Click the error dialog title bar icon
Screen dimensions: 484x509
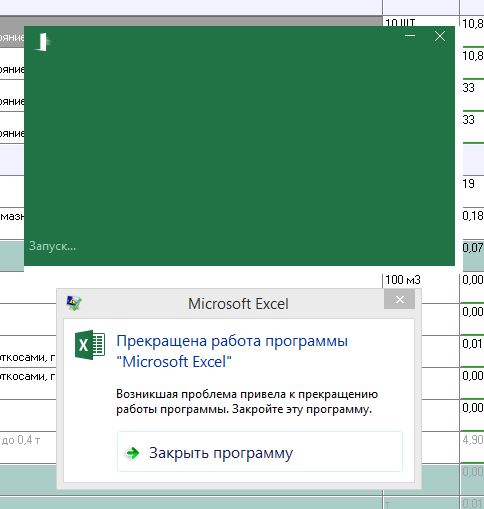click(x=74, y=303)
